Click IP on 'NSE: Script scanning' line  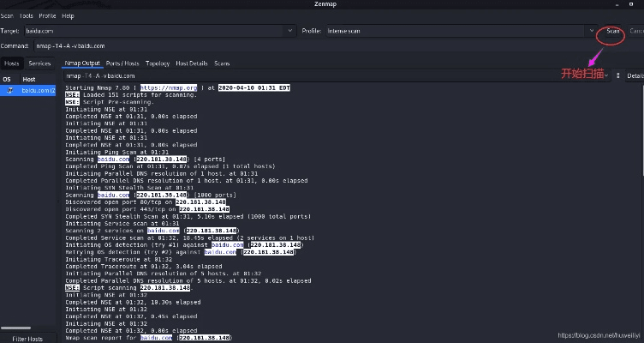[165, 288]
